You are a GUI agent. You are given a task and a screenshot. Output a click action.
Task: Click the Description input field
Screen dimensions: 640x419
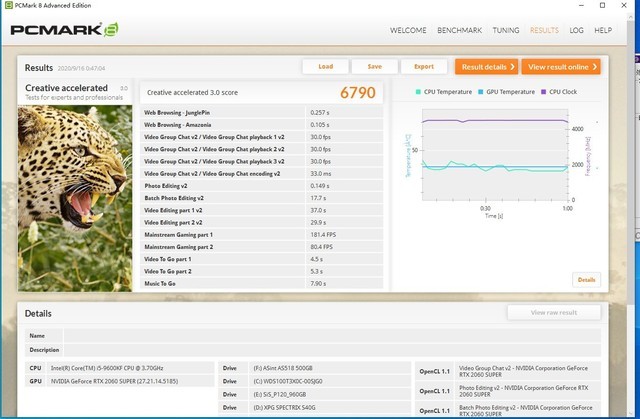(332, 350)
